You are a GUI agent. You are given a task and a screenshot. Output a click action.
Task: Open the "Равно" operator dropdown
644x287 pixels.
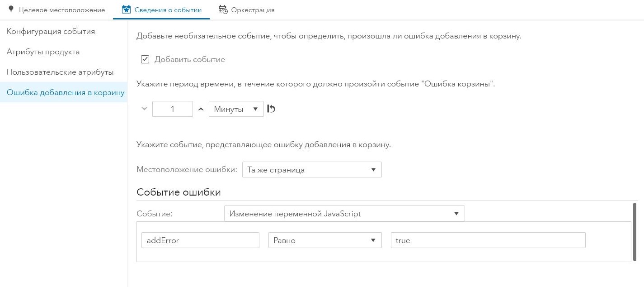coord(325,240)
